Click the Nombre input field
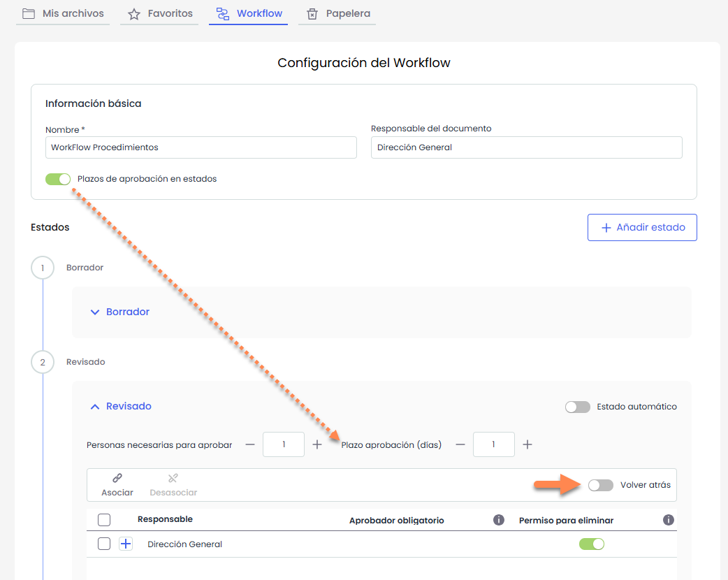Viewport: 728px width, 580px height. coord(201,147)
